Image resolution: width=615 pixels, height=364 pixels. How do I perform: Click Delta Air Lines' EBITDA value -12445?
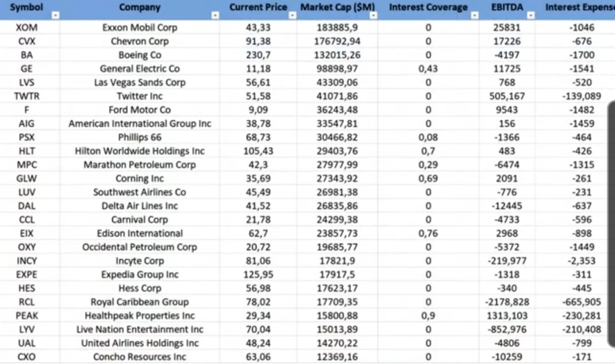pyautogui.click(x=506, y=206)
